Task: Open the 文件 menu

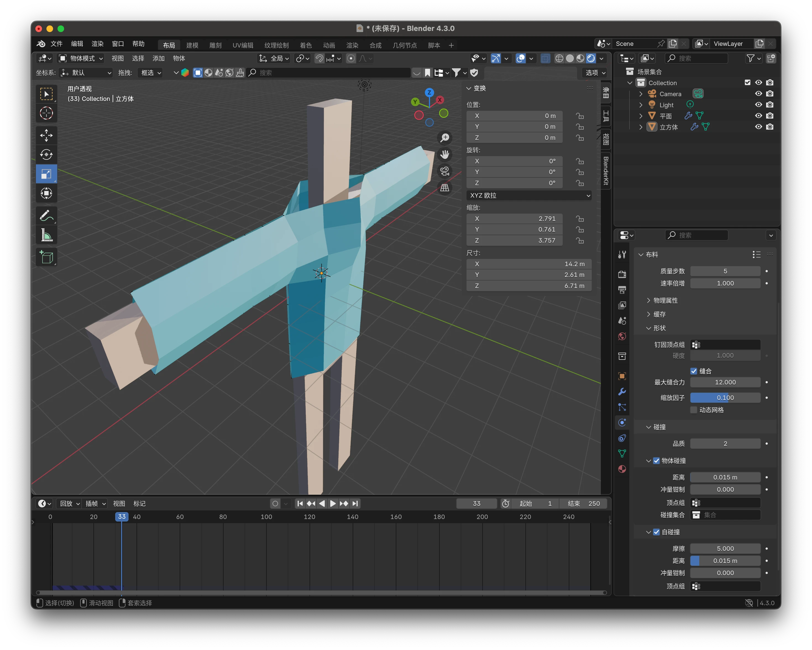Action: (x=56, y=44)
